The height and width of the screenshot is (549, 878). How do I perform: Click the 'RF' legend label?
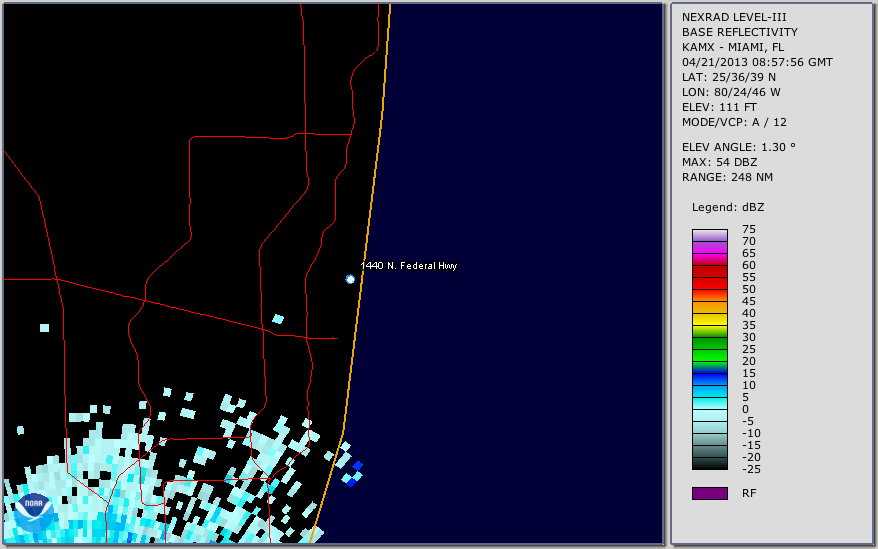coord(749,493)
